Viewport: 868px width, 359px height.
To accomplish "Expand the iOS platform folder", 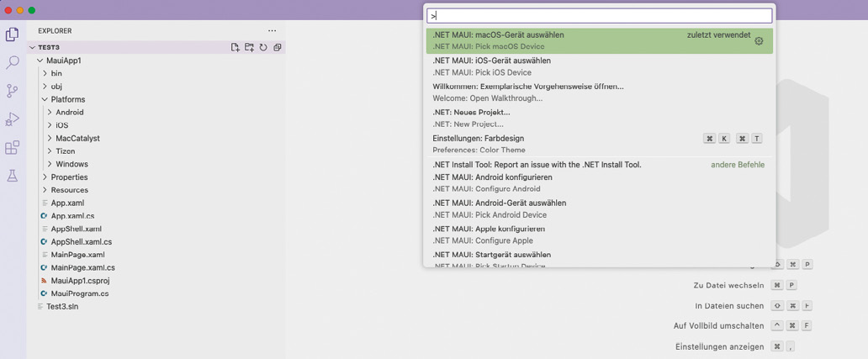I will tap(50, 125).
